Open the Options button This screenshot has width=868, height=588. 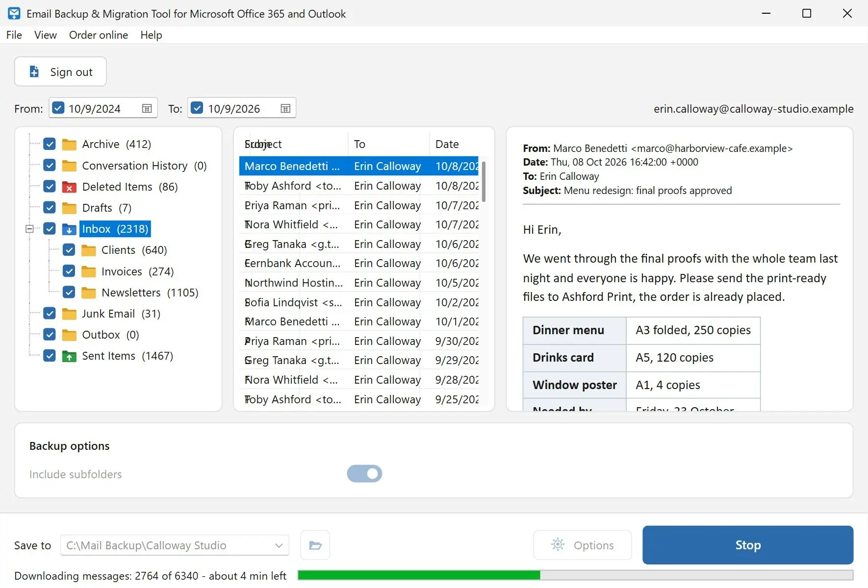[x=583, y=545]
